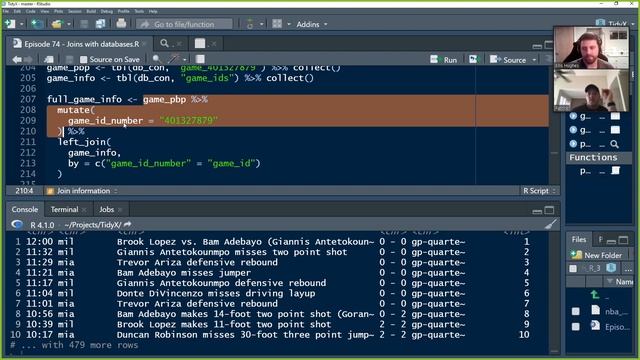
Task: Clear the console with broom icon
Action: (550, 224)
